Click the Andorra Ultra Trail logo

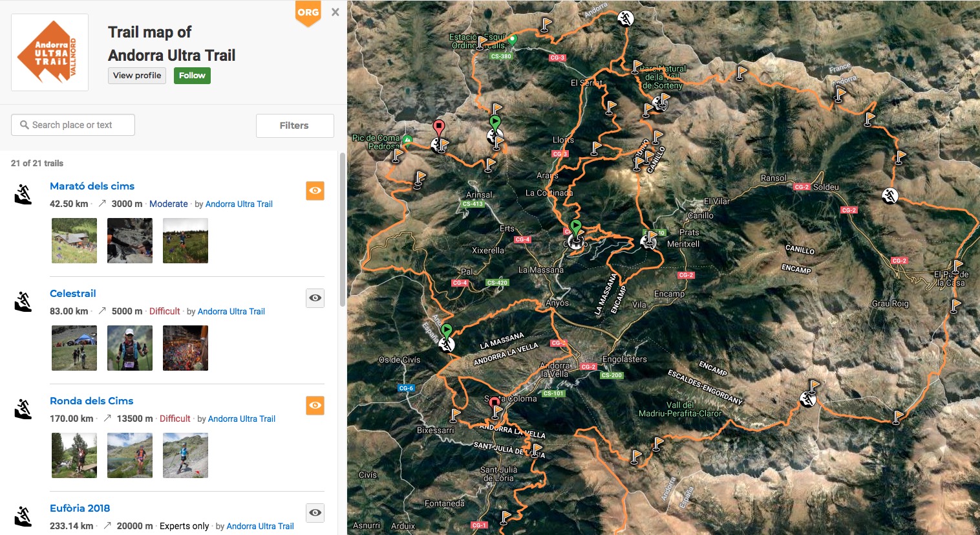[50, 52]
